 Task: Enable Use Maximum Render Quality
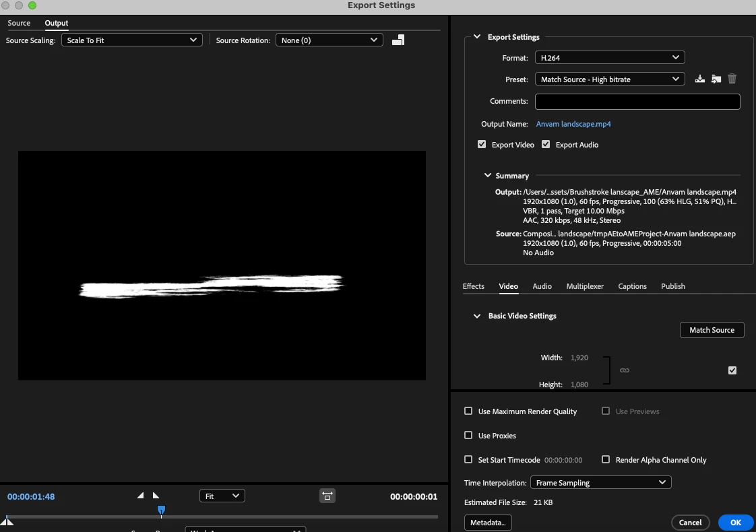tap(468, 411)
